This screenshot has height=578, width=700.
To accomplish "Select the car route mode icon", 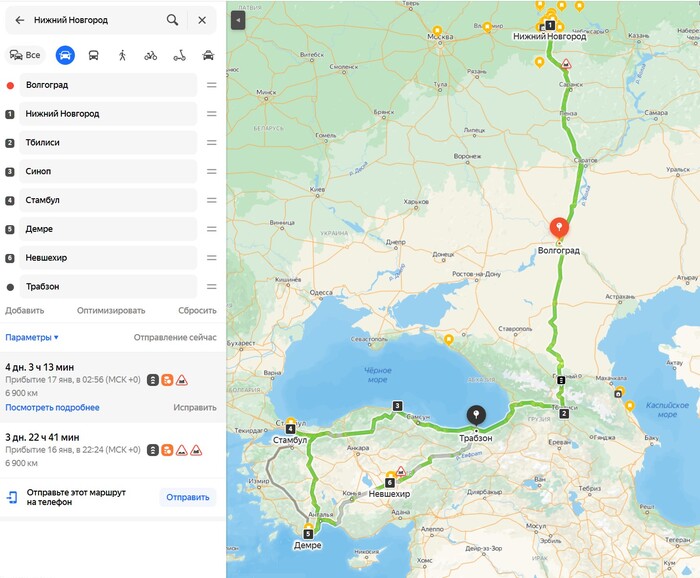I will pyautogui.click(x=65, y=55).
